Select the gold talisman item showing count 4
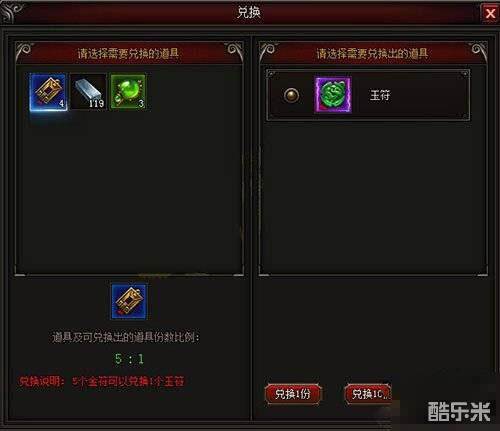Image resolution: width=500 pixels, height=431 pixels. [x=49, y=92]
